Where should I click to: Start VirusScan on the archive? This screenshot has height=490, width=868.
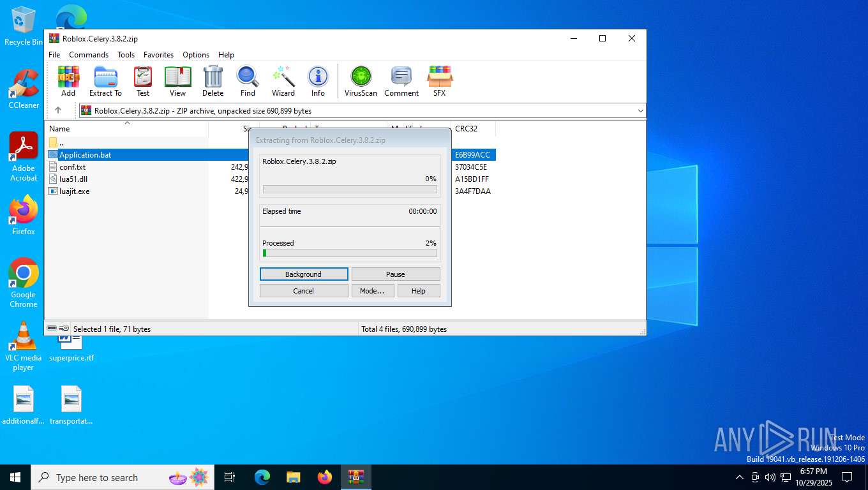[361, 81]
